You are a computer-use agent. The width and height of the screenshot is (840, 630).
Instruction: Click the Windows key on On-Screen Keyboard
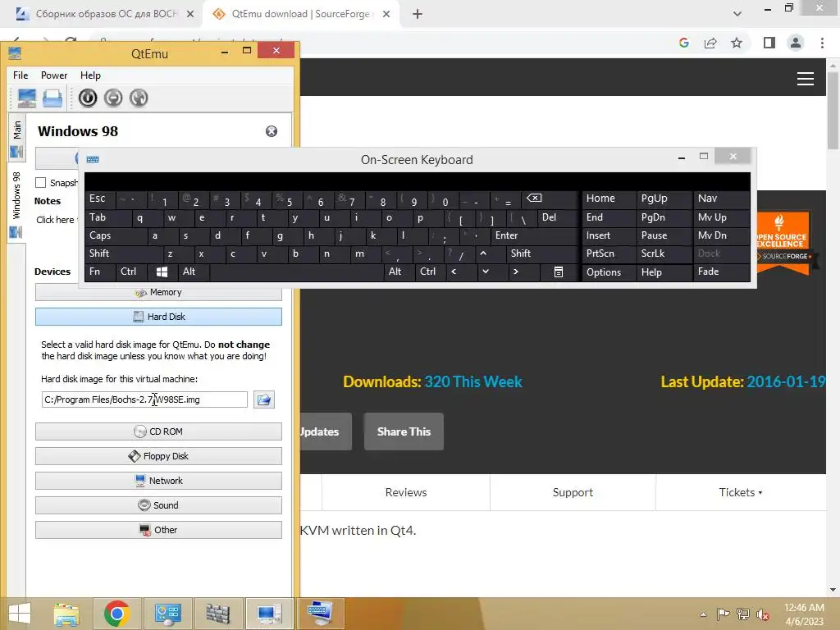click(162, 272)
